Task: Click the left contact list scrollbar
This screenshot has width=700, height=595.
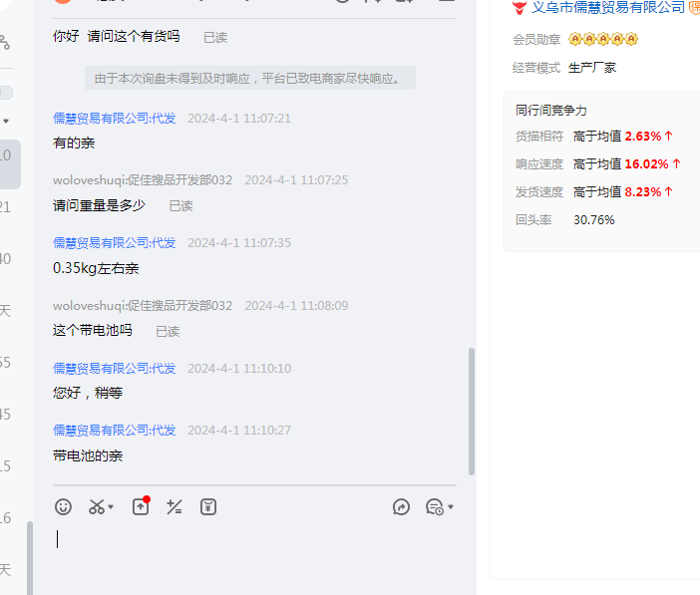Action: (30, 558)
